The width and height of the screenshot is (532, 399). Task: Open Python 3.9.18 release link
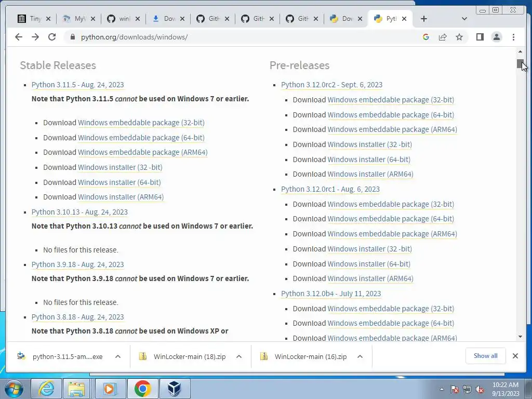coord(78,264)
